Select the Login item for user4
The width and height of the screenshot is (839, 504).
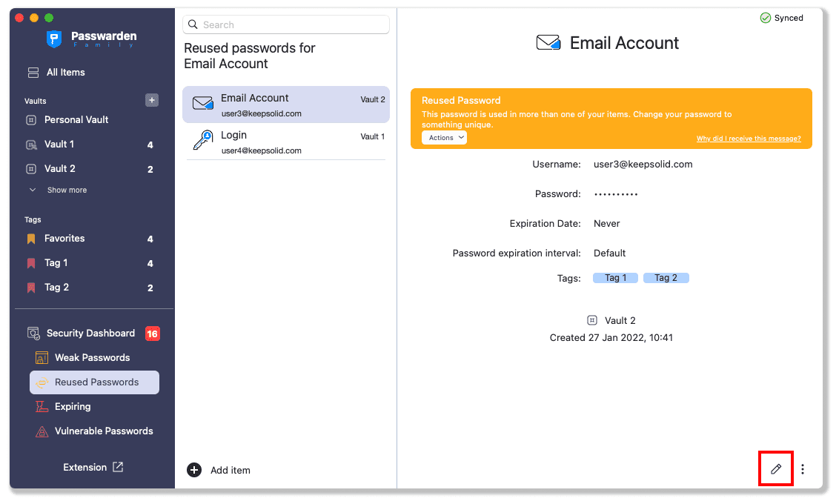(x=285, y=142)
